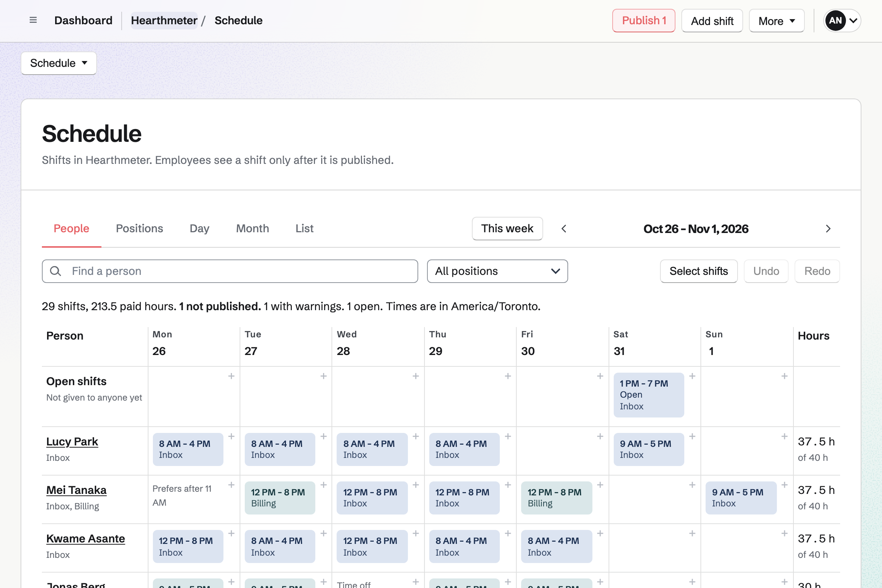The image size is (882, 588).
Task: Open the Schedule dropdown menu
Action: (59, 63)
